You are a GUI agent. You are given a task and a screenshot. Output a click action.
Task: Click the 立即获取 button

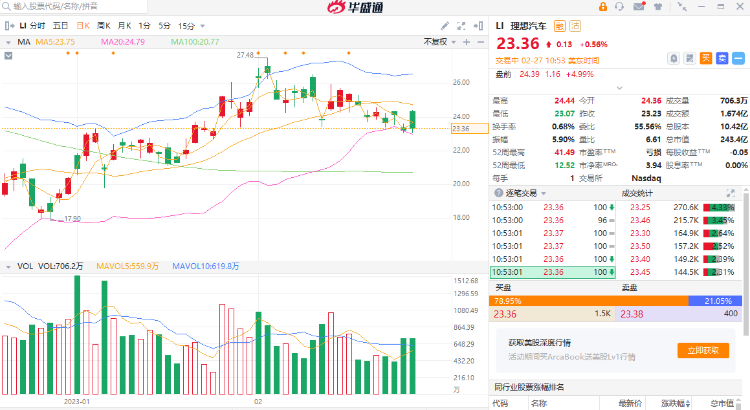pyautogui.click(x=702, y=350)
